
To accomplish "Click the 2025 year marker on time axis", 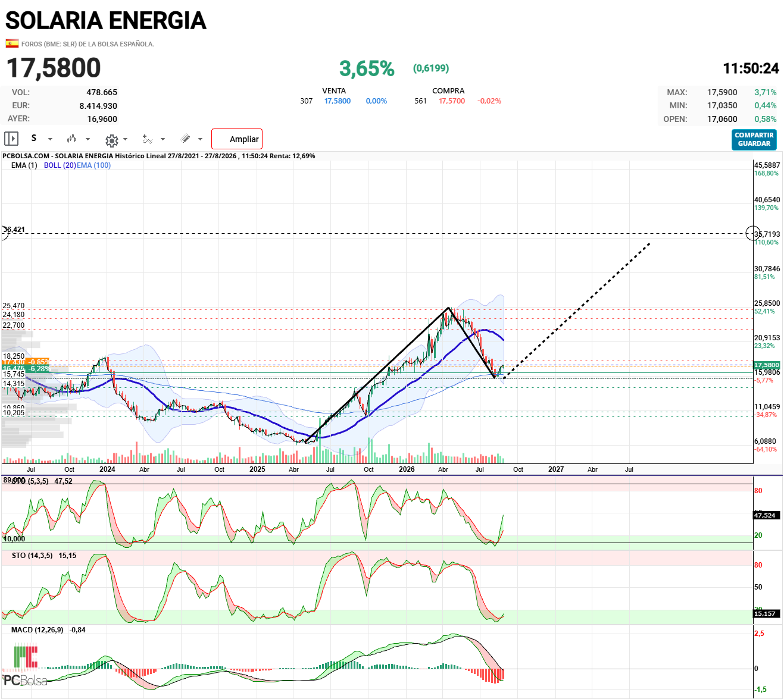I will (x=257, y=469).
